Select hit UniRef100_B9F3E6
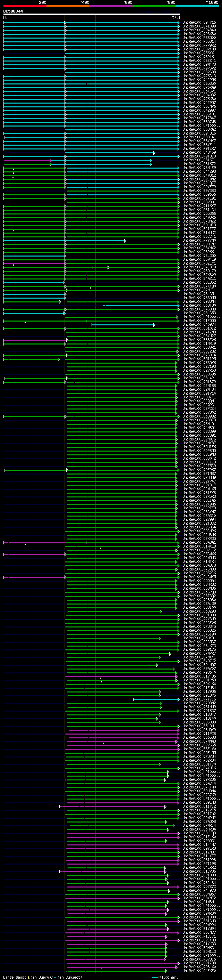This screenshot has width=222, height=980. 199,133
